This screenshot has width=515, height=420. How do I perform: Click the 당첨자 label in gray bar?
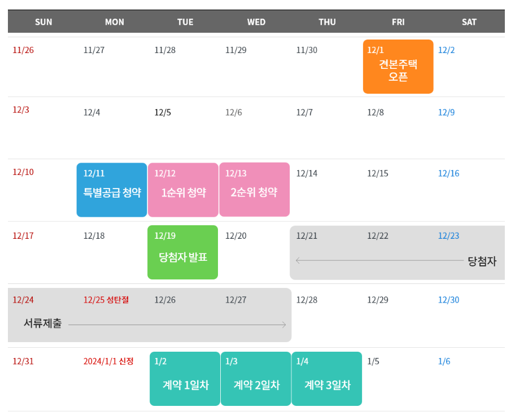click(482, 261)
